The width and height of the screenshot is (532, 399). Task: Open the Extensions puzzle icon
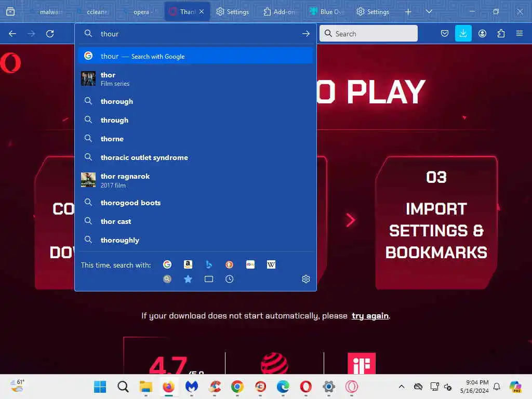pyautogui.click(x=501, y=34)
